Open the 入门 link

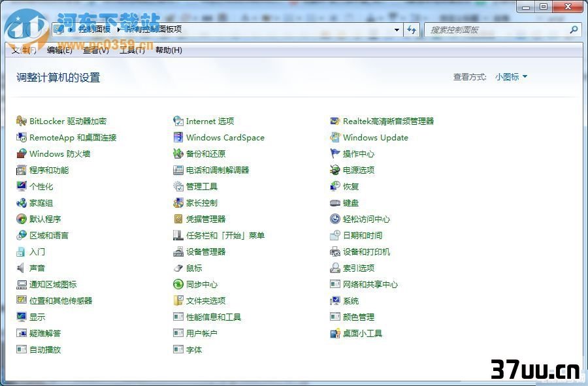(37, 252)
